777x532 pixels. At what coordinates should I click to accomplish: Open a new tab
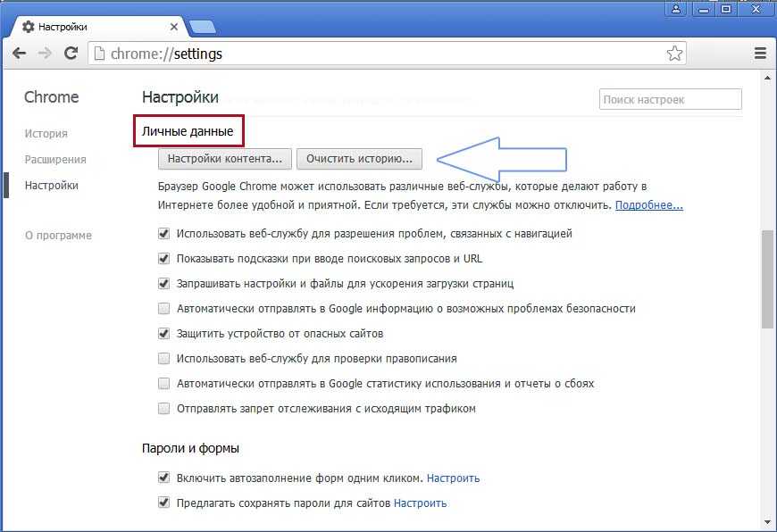[203, 28]
